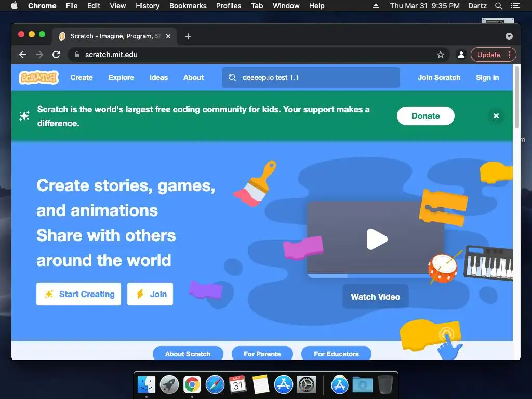Screen dimensions: 532x399
Task: Open the Chrome profile icon
Action: tap(461, 55)
